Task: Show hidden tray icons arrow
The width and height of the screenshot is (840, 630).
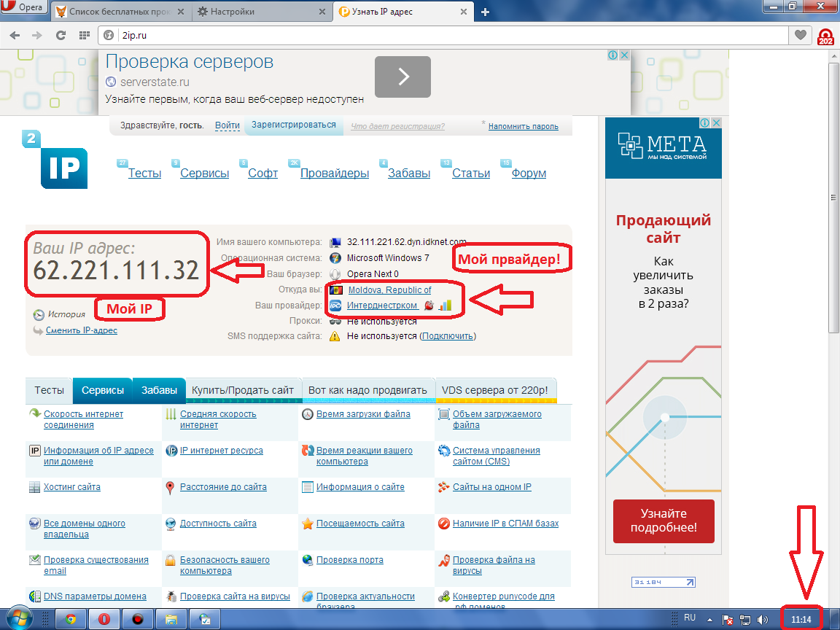Action: point(709,620)
